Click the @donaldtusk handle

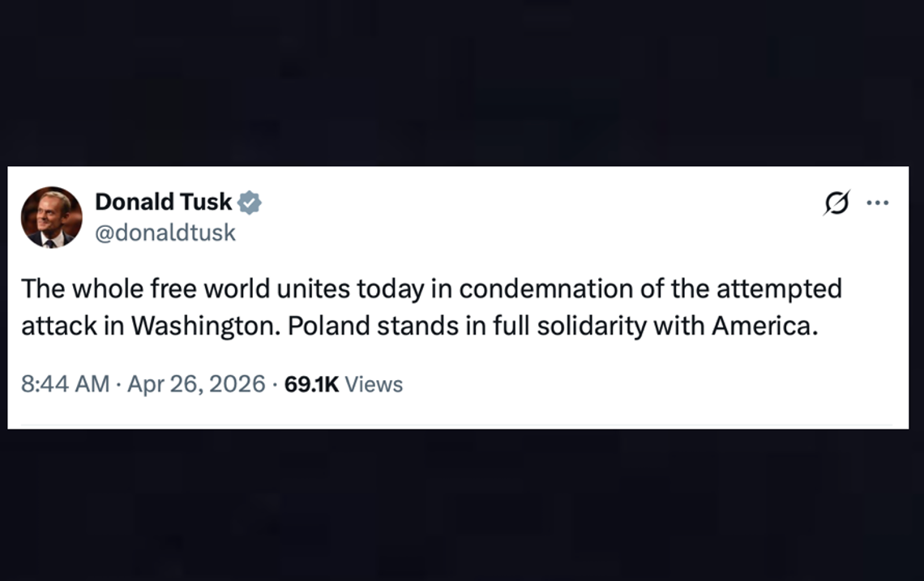(x=165, y=233)
